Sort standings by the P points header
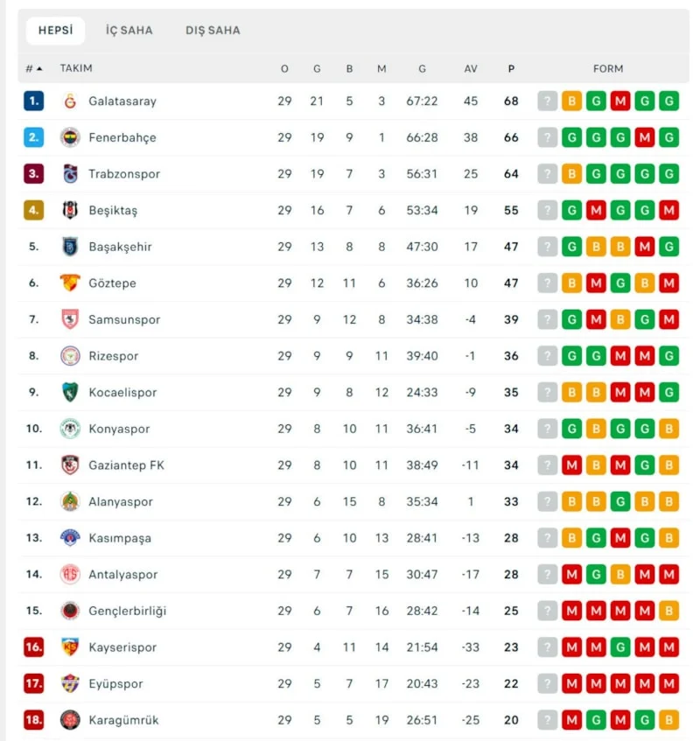The width and height of the screenshot is (700, 741). (511, 68)
